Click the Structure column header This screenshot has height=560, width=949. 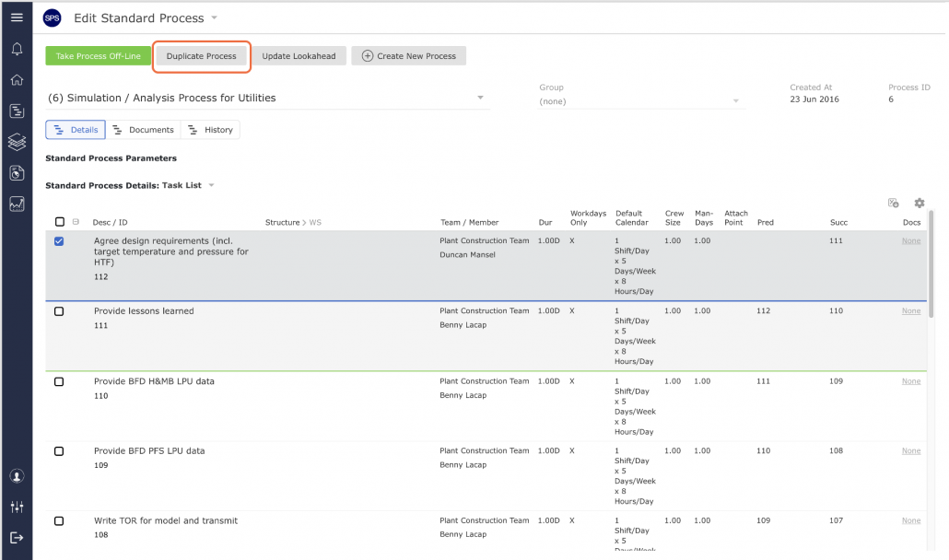(282, 223)
